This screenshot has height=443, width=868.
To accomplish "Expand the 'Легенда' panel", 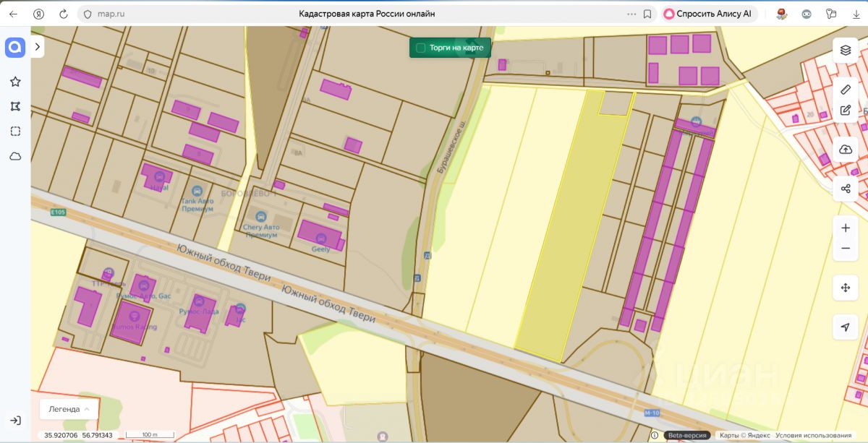I will pyautogui.click(x=69, y=409).
